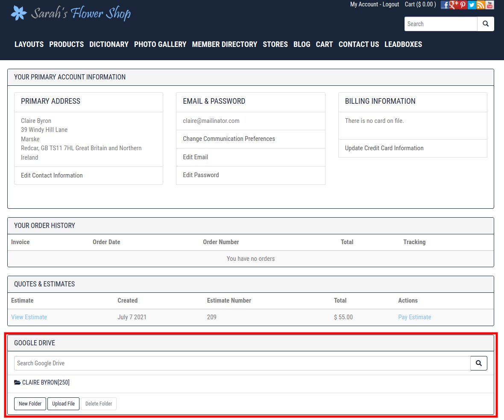Open the Cart menu item
Viewport: 504px width, 420px height.
tap(324, 44)
